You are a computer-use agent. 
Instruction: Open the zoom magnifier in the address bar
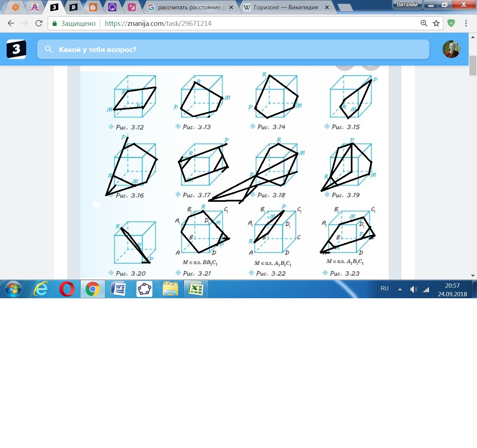tap(424, 23)
